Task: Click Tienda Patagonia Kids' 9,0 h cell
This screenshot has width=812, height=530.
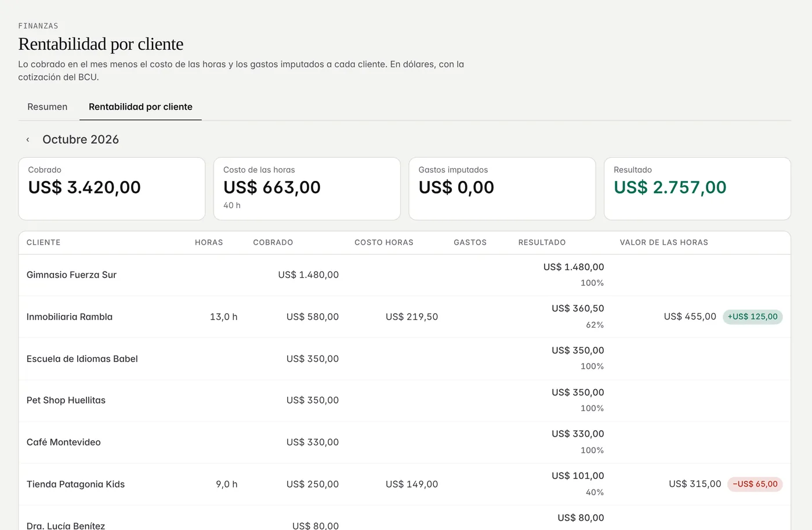Action: (227, 484)
